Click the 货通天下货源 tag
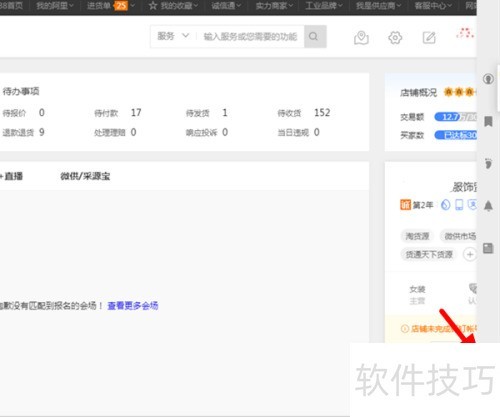This screenshot has height=417, width=500. tap(429, 255)
